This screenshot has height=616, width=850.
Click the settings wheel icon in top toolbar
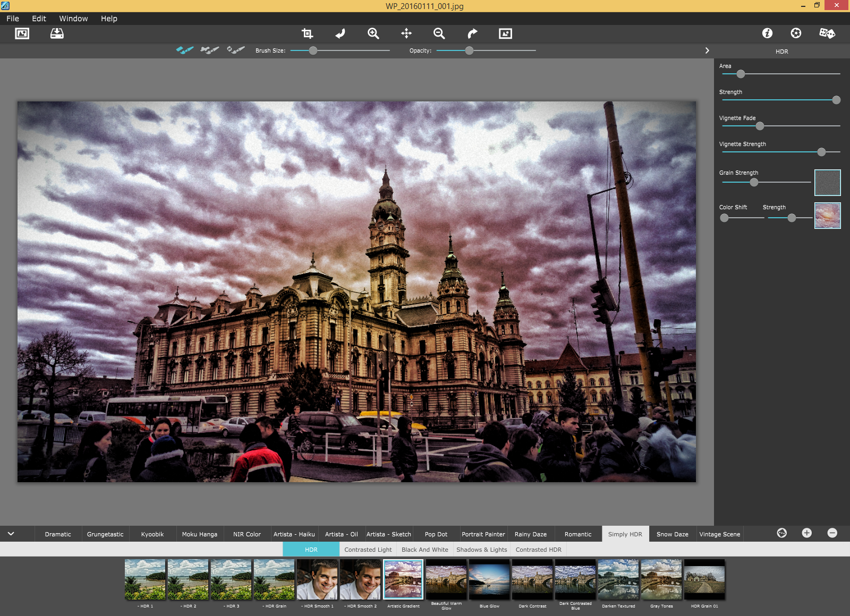point(796,33)
